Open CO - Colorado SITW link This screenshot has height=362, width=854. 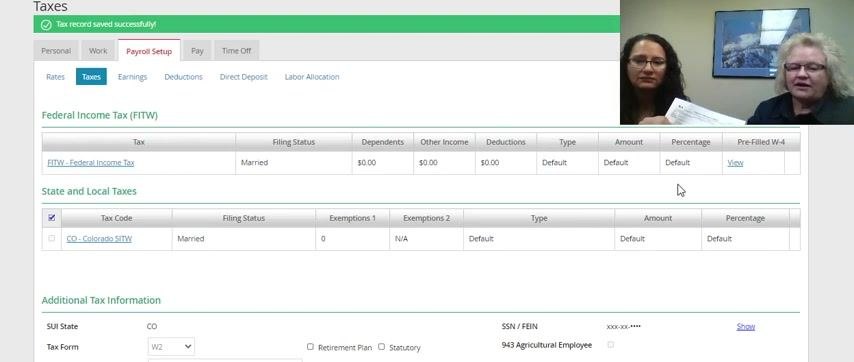coord(99,238)
